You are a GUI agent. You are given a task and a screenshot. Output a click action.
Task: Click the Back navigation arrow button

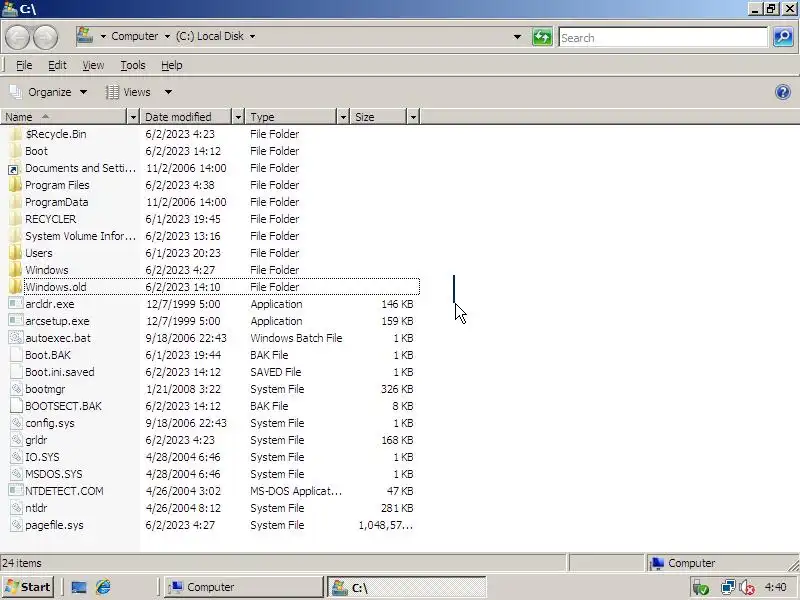point(18,37)
